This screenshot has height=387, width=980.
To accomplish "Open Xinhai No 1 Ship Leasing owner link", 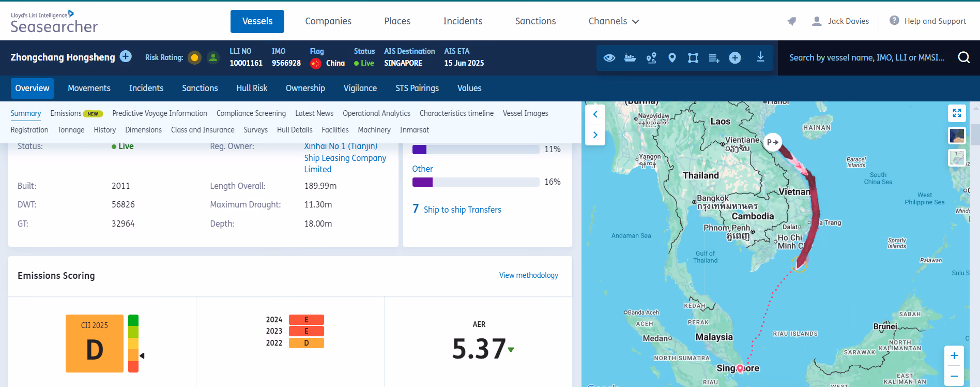I will tap(345, 158).
